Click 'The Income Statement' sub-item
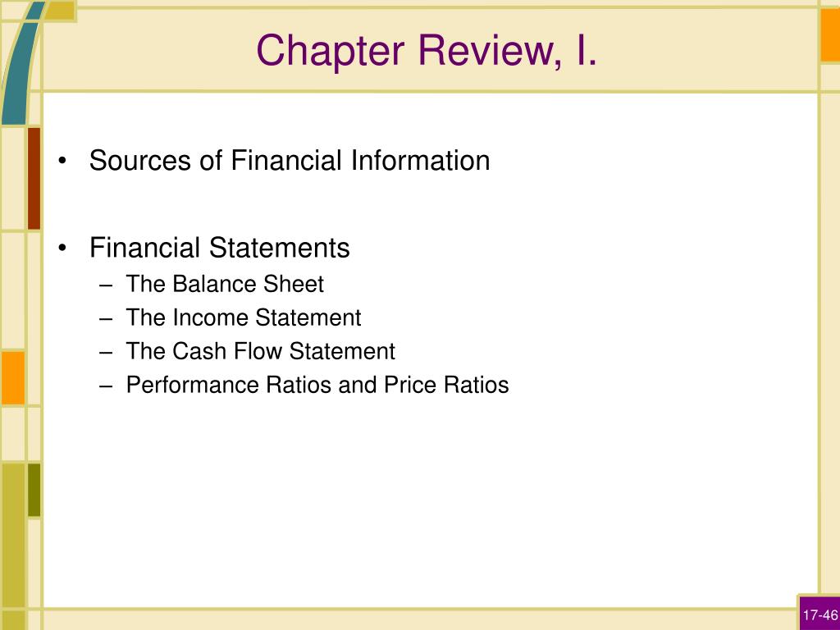840x630 pixels. (243, 317)
